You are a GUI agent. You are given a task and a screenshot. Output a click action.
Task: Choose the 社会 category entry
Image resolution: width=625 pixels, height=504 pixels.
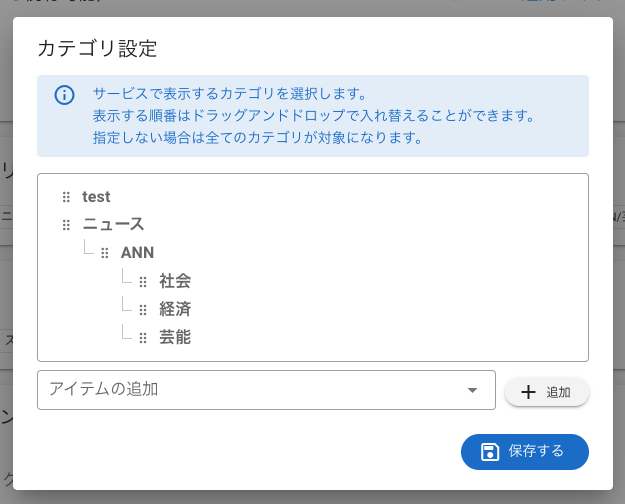tap(175, 282)
